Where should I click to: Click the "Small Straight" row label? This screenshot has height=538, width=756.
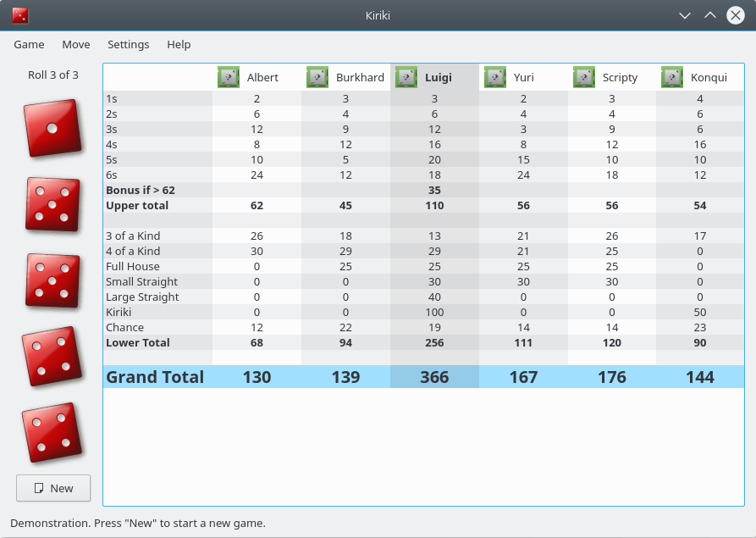pyautogui.click(x=141, y=281)
